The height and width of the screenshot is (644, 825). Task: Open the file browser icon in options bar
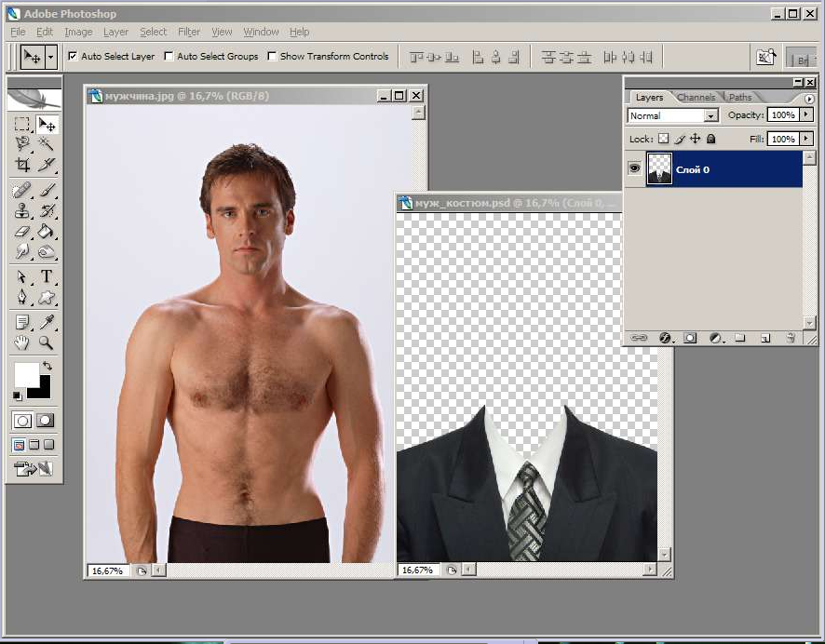click(766, 57)
